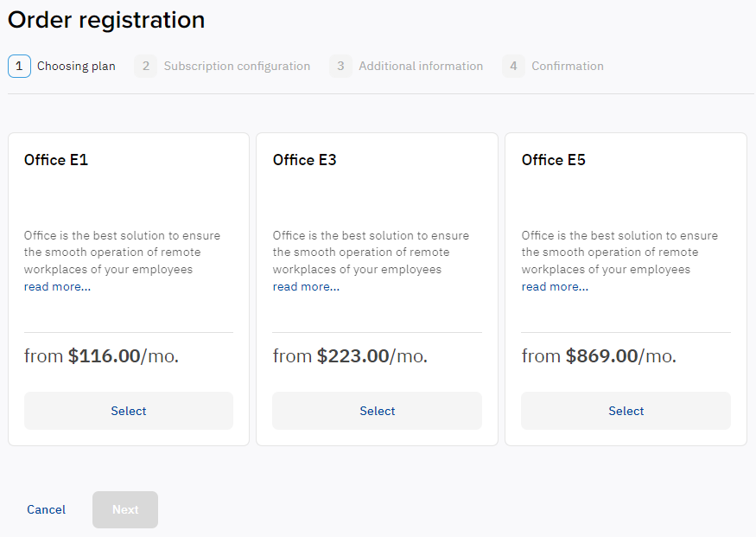Click the Office E5 plan card

point(626,288)
